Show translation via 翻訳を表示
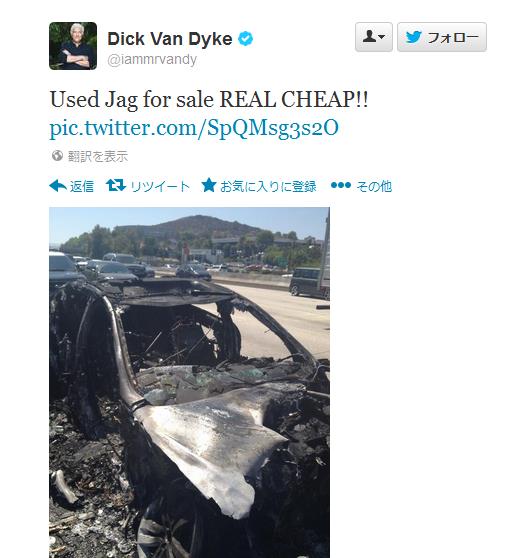Viewport: 512px width, 558px height. click(x=97, y=156)
